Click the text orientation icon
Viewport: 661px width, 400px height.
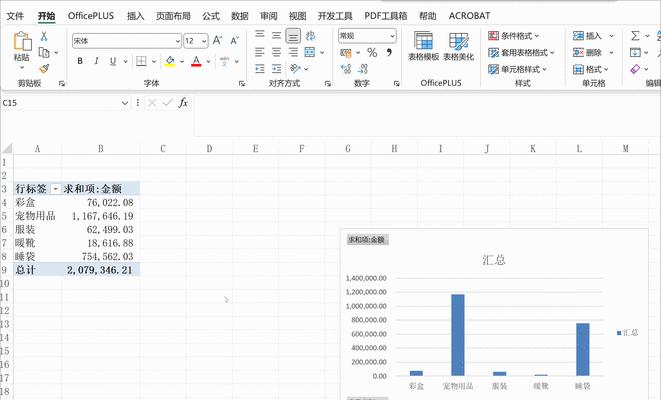pos(295,68)
